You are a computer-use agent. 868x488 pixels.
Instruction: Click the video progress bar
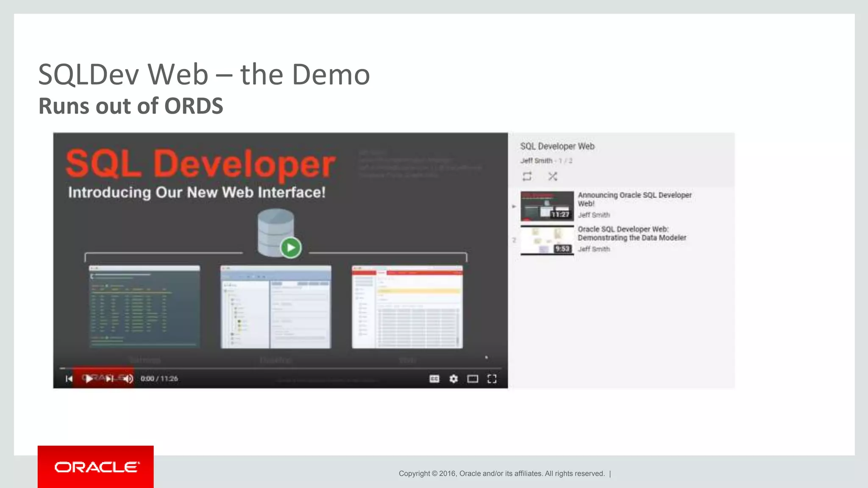[x=280, y=369]
